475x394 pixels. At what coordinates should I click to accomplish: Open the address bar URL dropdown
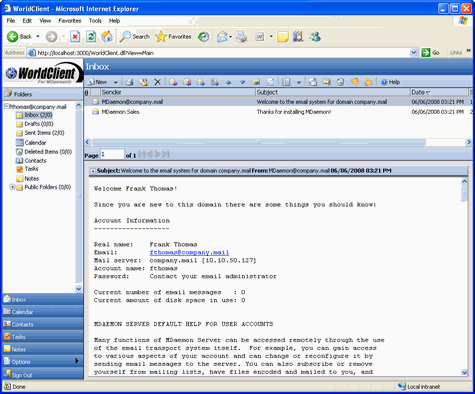414,53
